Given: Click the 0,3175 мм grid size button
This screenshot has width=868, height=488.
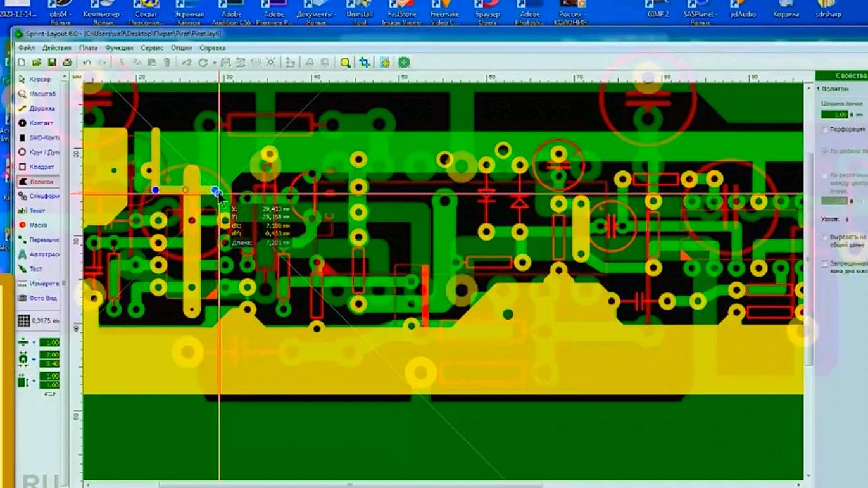Looking at the screenshot, I should pos(38,321).
